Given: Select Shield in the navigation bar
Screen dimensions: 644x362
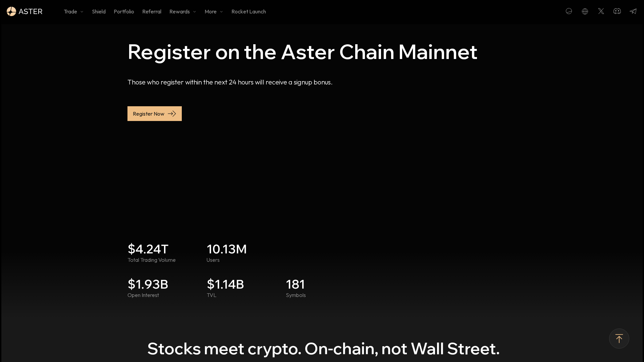Looking at the screenshot, I should pyautogui.click(x=99, y=11).
